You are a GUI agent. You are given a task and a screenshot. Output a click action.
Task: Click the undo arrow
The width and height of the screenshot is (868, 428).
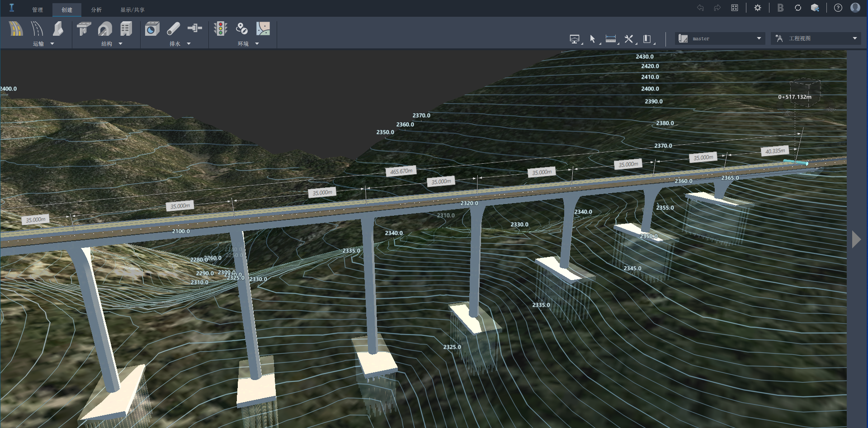point(700,8)
